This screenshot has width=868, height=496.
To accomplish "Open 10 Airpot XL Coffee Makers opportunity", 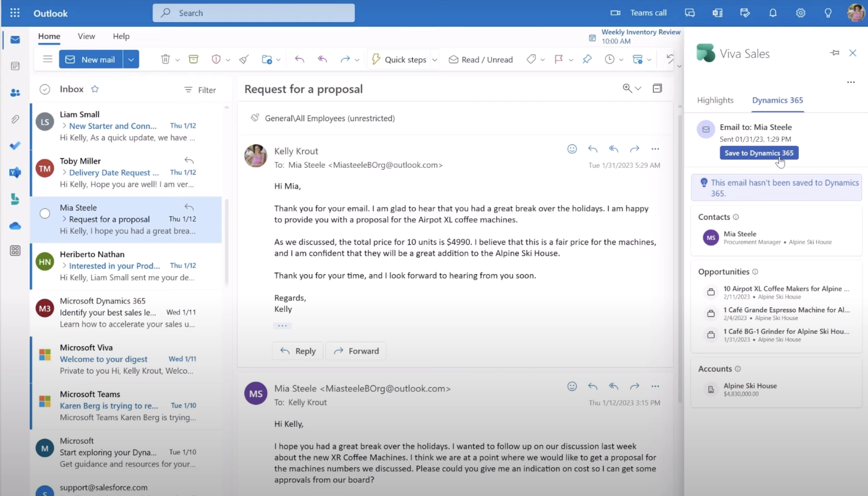I will click(776, 292).
